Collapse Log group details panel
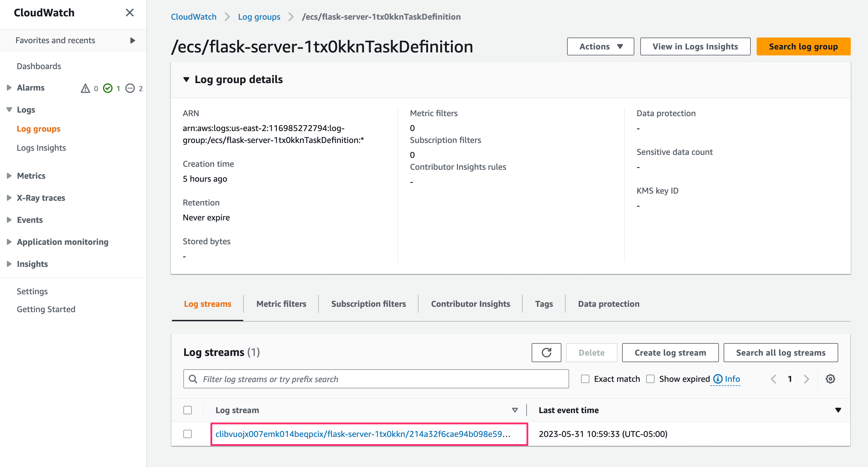 [x=186, y=80]
